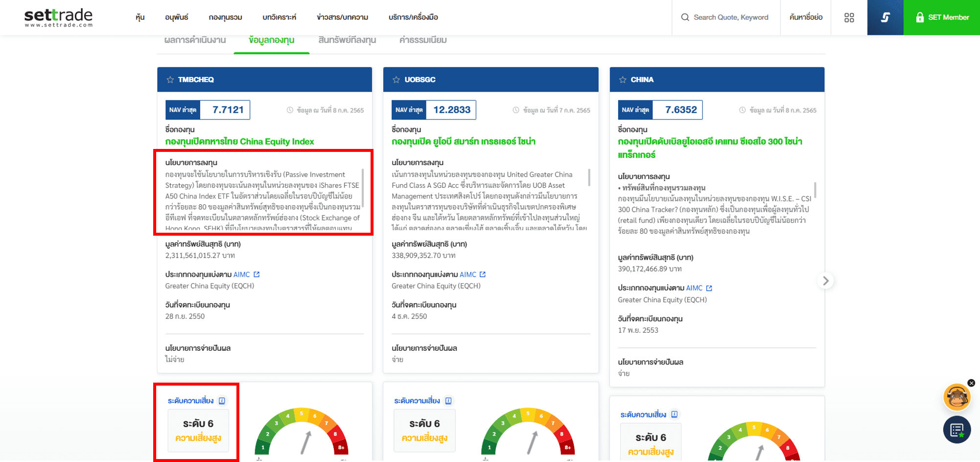The height and width of the screenshot is (462, 980).
Task: Open the feedback survey icon
Action: [957, 430]
